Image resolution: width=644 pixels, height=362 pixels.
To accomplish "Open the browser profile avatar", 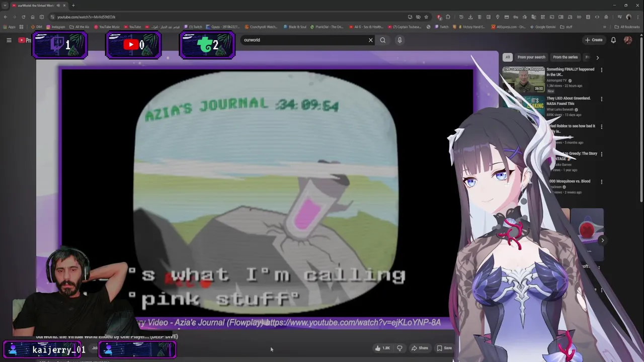I will coord(628,17).
